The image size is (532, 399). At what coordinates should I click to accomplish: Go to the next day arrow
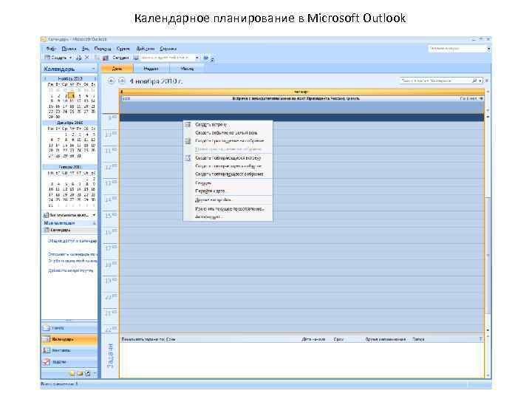(x=121, y=81)
